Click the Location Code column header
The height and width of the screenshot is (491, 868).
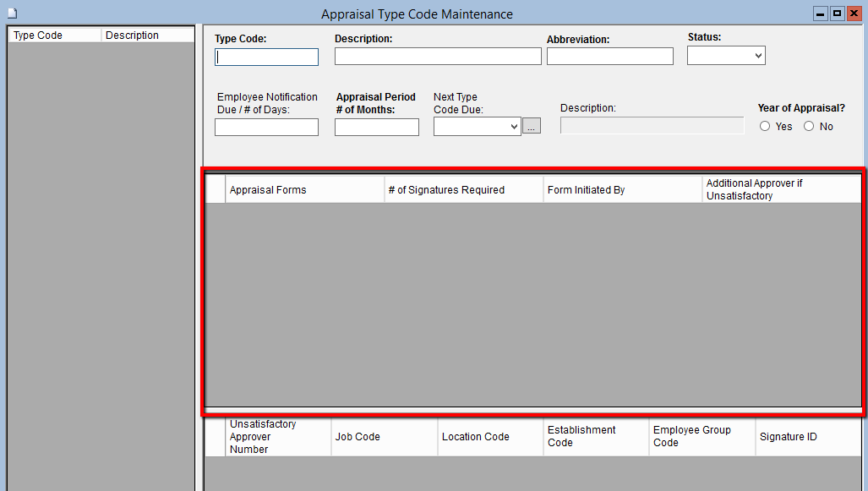[x=489, y=437]
